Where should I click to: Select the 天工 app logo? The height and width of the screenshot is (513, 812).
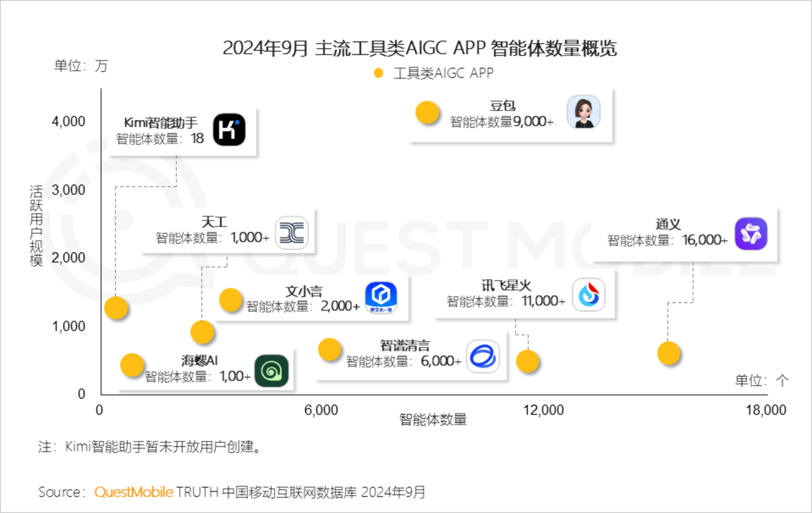(x=292, y=233)
